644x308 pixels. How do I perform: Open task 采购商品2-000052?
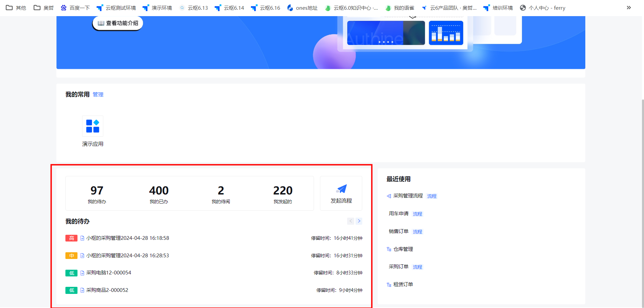click(107, 290)
